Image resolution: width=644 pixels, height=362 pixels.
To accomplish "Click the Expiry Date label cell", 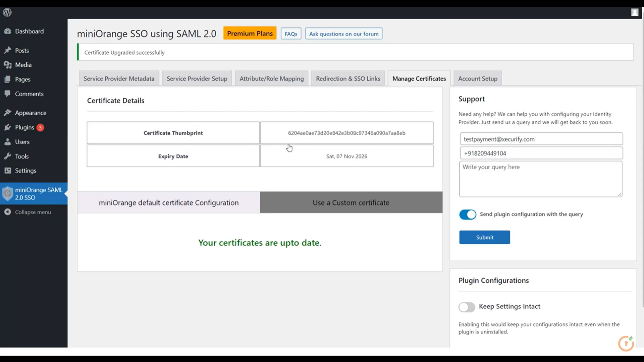I will [x=173, y=156].
